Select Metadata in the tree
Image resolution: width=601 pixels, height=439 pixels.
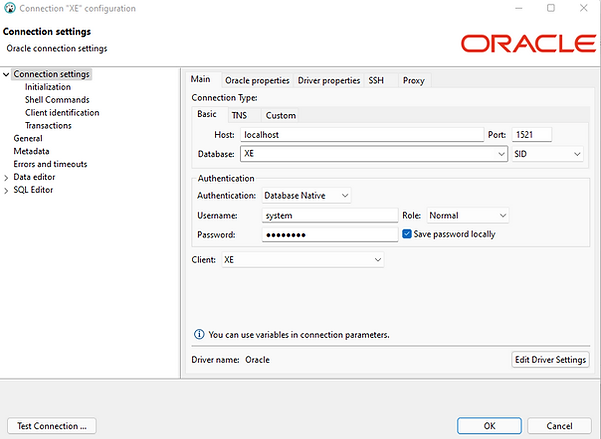31,151
